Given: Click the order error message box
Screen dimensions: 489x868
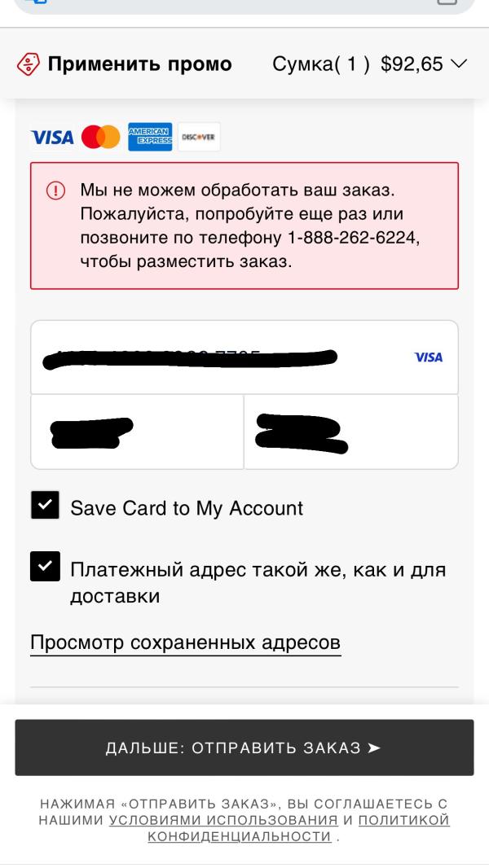Looking at the screenshot, I should [x=244, y=226].
